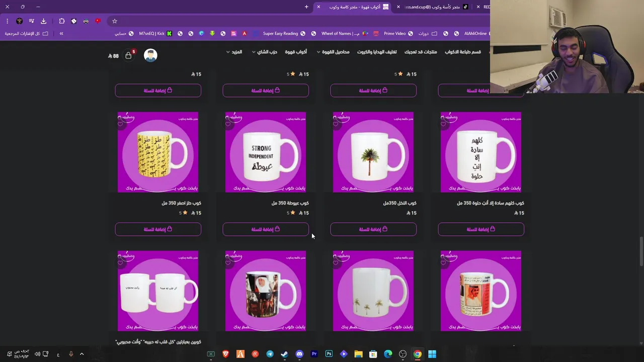The image size is (644, 362).
Task: Open منتجات قد تعجبك menu item
Action: pyautogui.click(x=421, y=52)
